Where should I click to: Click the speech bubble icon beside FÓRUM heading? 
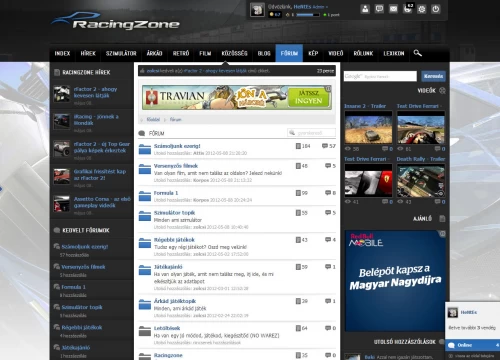(142, 133)
